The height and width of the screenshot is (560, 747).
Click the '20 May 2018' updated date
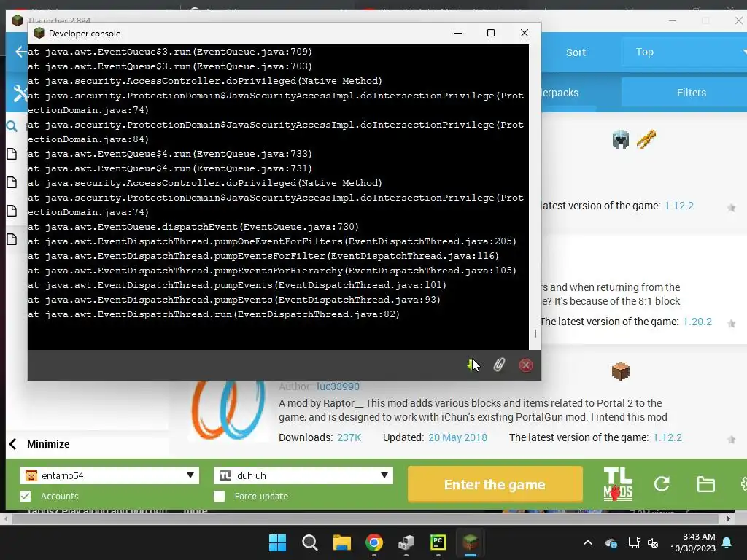tap(457, 437)
